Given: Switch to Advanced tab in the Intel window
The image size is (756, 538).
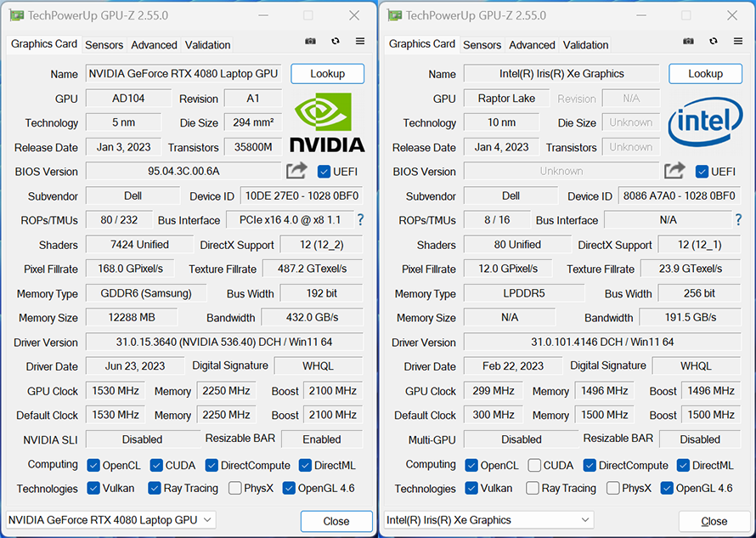Looking at the screenshot, I should tap(532, 45).
